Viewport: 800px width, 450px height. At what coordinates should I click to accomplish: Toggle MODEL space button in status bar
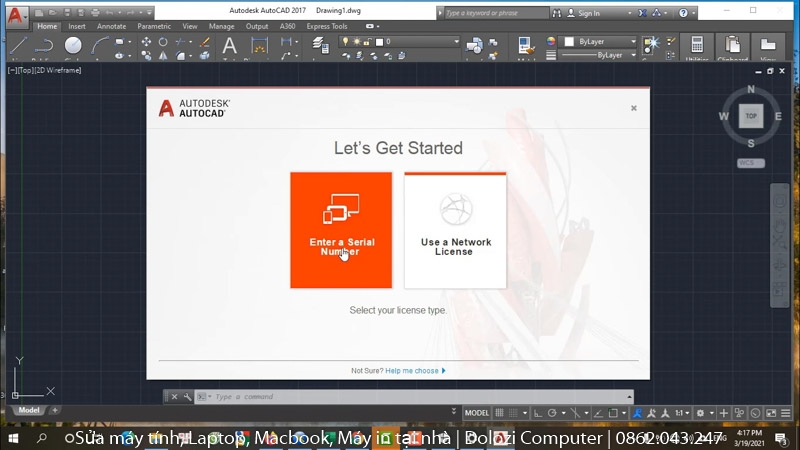pos(477,413)
